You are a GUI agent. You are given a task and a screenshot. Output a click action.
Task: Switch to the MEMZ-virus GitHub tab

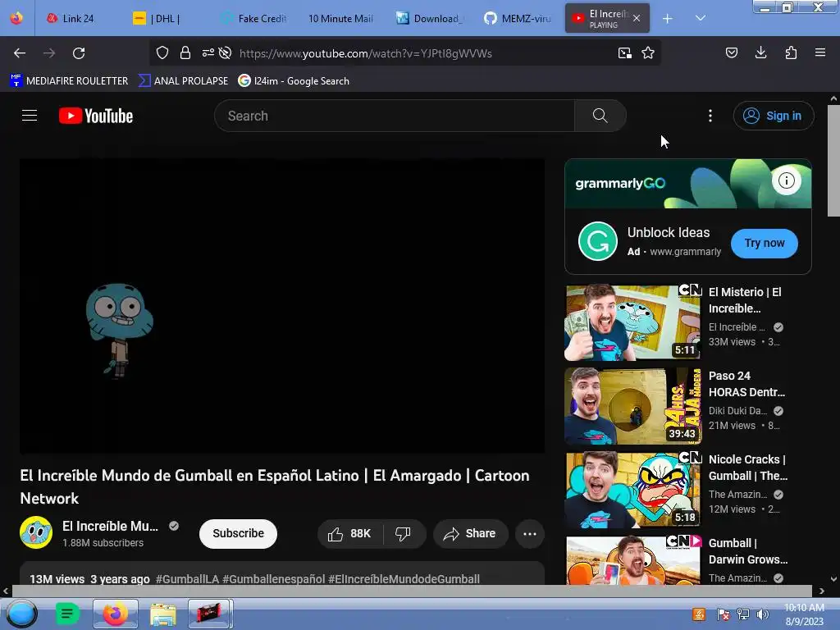(518, 19)
